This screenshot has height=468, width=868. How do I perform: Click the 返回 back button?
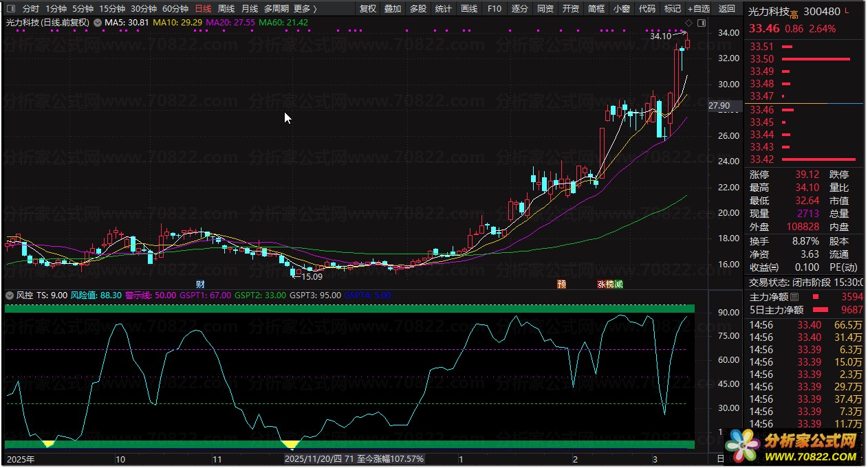point(726,9)
